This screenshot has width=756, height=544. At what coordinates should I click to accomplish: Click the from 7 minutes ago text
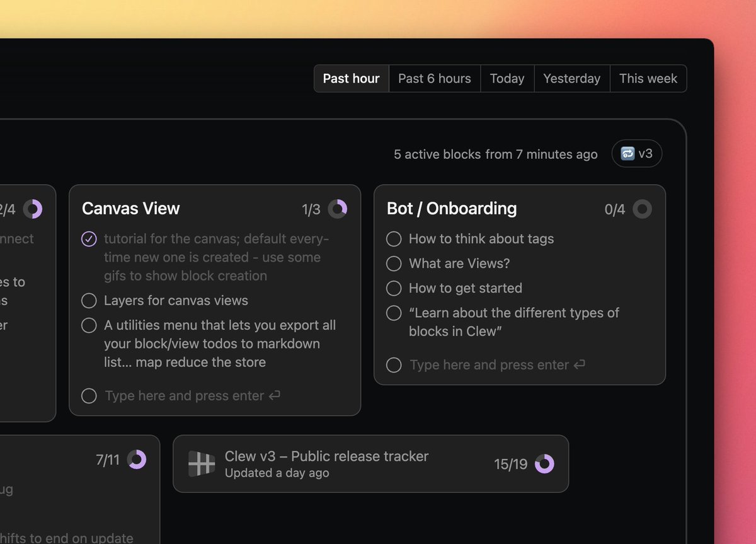pyautogui.click(x=541, y=154)
